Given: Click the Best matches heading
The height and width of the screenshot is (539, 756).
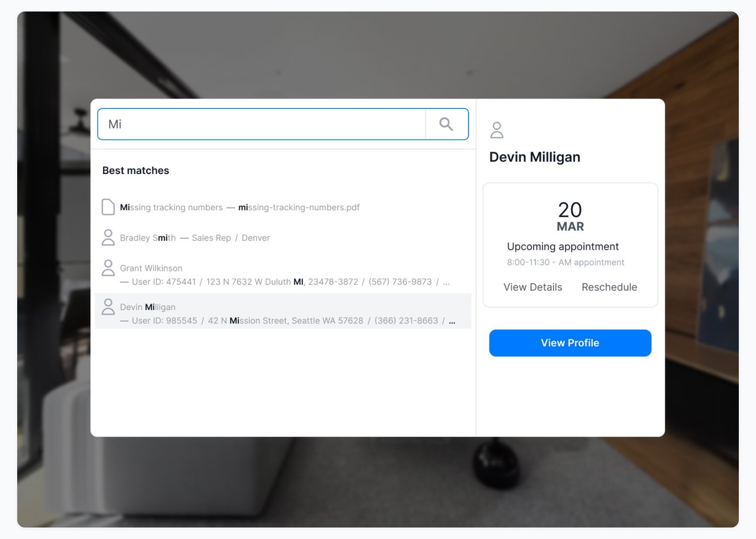Looking at the screenshot, I should (136, 170).
